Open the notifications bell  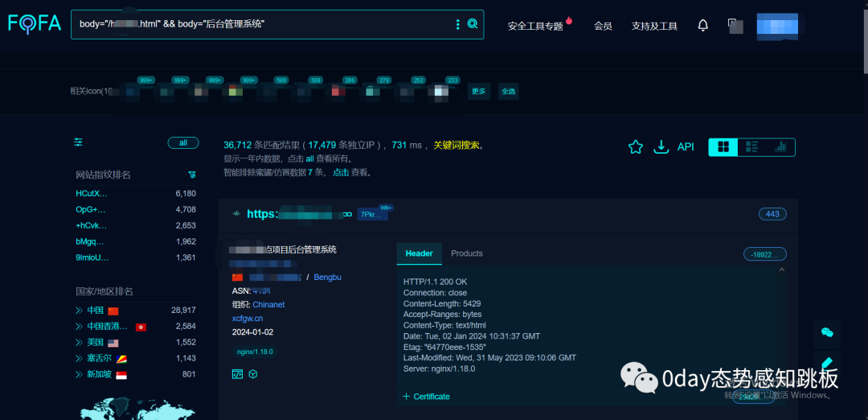point(703,25)
